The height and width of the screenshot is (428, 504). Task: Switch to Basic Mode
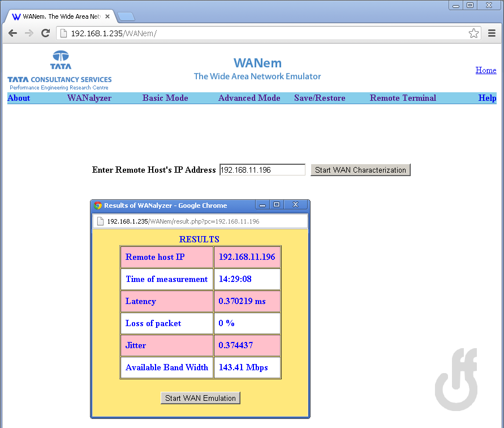coord(165,98)
